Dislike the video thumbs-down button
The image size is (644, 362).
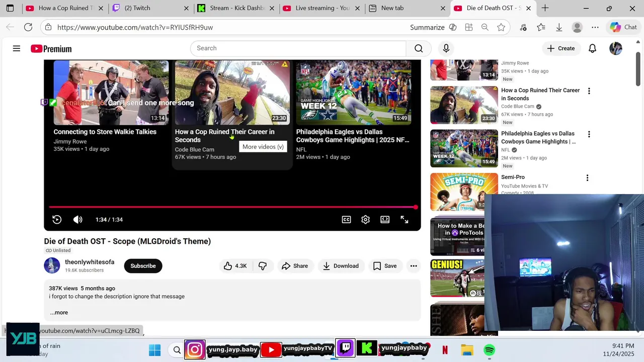[262, 266]
